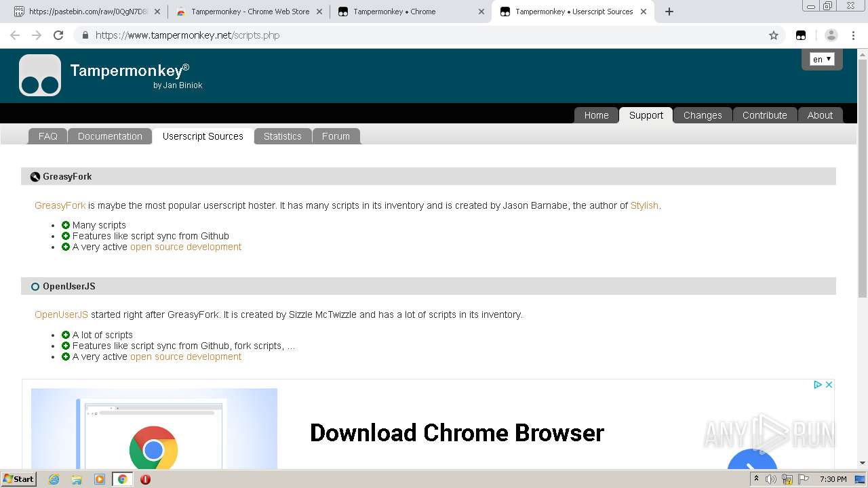Click the AdChoices icon on the ad

coord(818,384)
